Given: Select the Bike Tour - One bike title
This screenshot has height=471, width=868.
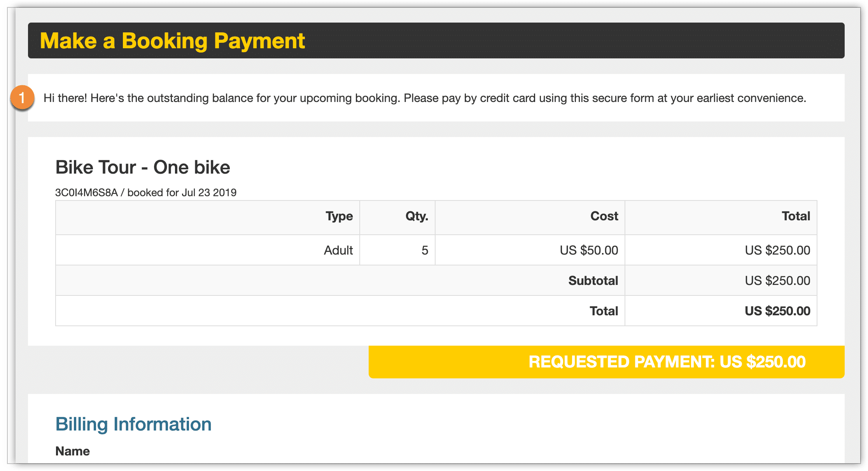Looking at the screenshot, I should (x=143, y=167).
